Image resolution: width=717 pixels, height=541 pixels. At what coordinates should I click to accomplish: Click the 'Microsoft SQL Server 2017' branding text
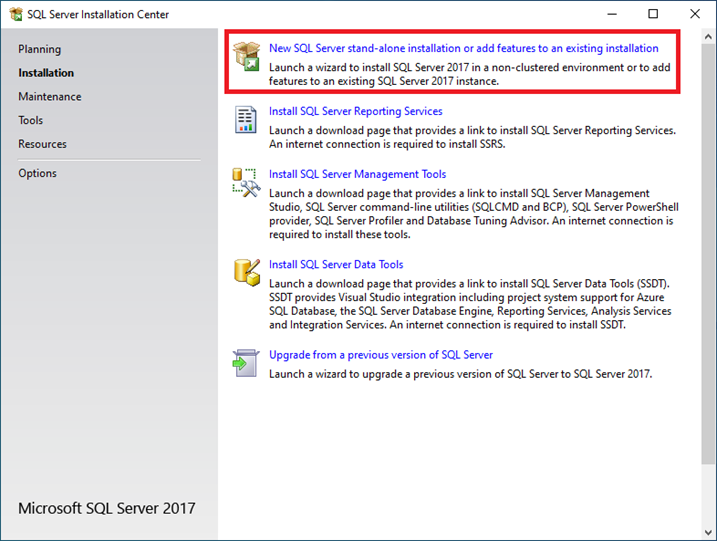point(107,508)
